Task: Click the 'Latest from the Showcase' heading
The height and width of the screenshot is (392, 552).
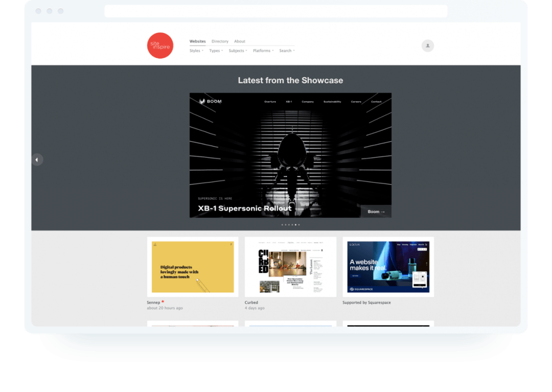Action: (290, 80)
